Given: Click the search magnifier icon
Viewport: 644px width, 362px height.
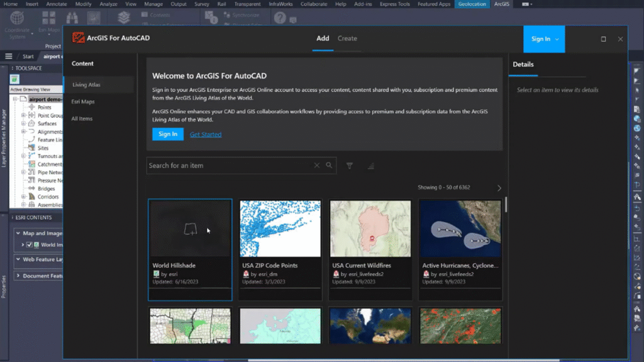Looking at the screenshot, I should pyautogui.click(x=329, y=165).
